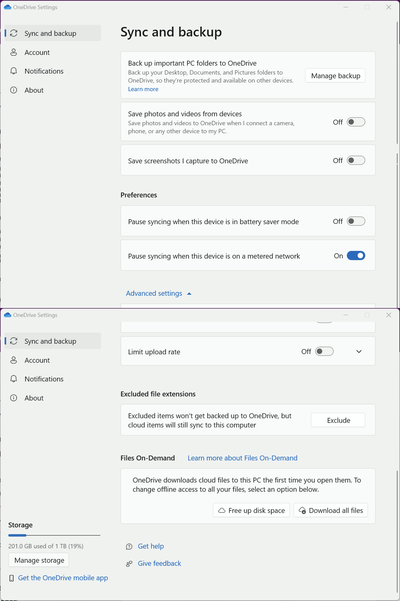Image resolution: width=400 pixels, height=601 pixels.
Task: Open Get the OneDrive mobile app link
Action: coord(63,578)
